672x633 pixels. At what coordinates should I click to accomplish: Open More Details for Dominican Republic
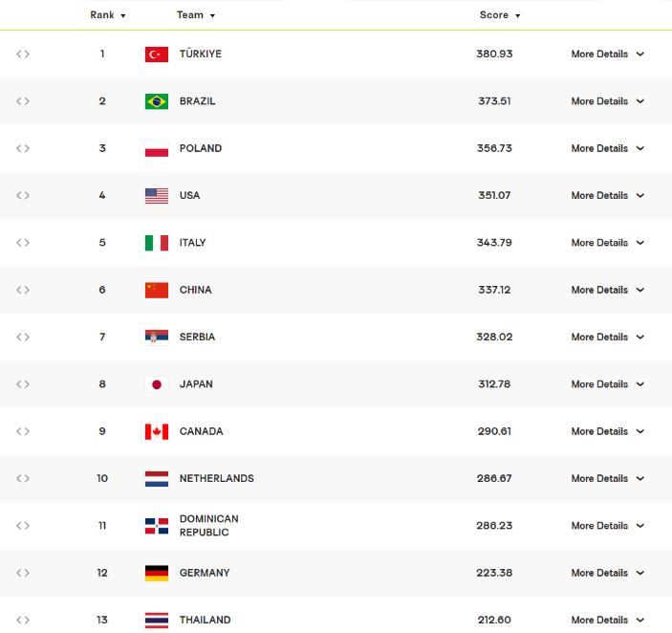tap(607, 526)
